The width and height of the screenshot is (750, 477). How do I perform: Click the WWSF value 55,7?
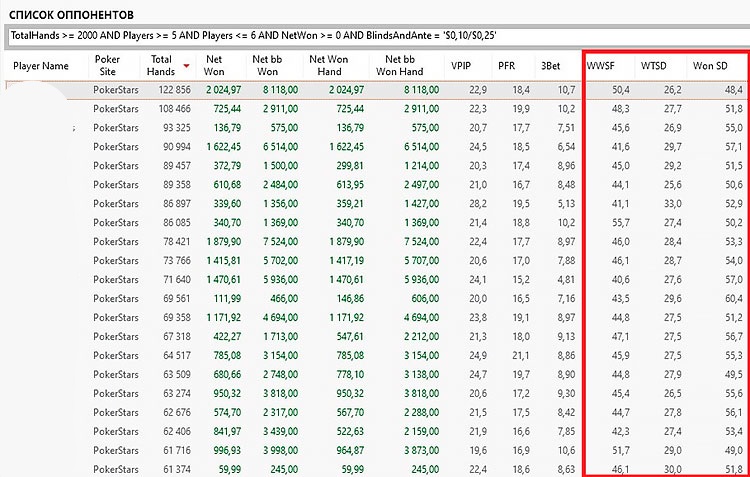[619, 222]
